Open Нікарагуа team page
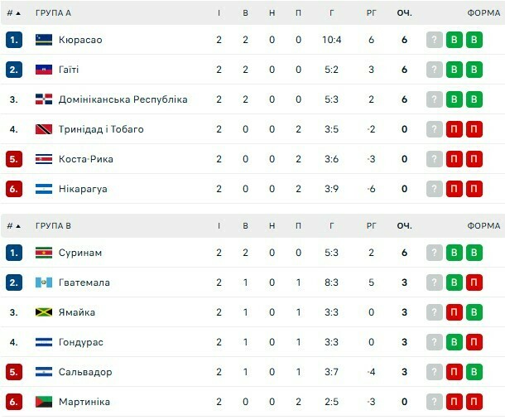This screenshot has width=505, height=420. point(83,189)
